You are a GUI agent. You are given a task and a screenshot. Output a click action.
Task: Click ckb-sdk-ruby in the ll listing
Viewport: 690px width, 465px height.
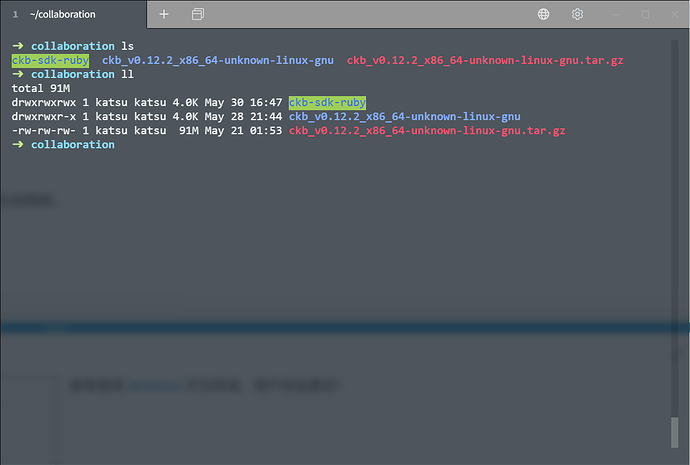(x=327, y=103)
